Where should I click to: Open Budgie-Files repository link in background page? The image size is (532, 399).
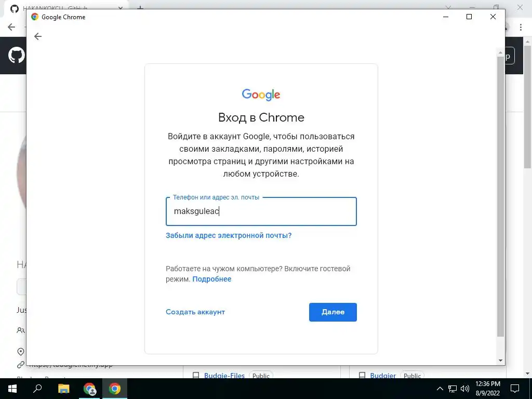pyautogui.click(x=224, y=376)
